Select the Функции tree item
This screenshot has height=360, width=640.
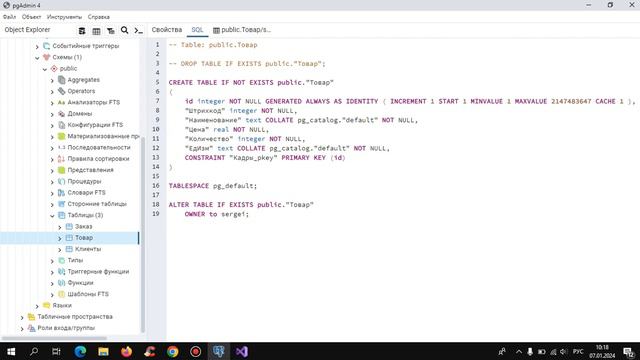tap(80, 282)
